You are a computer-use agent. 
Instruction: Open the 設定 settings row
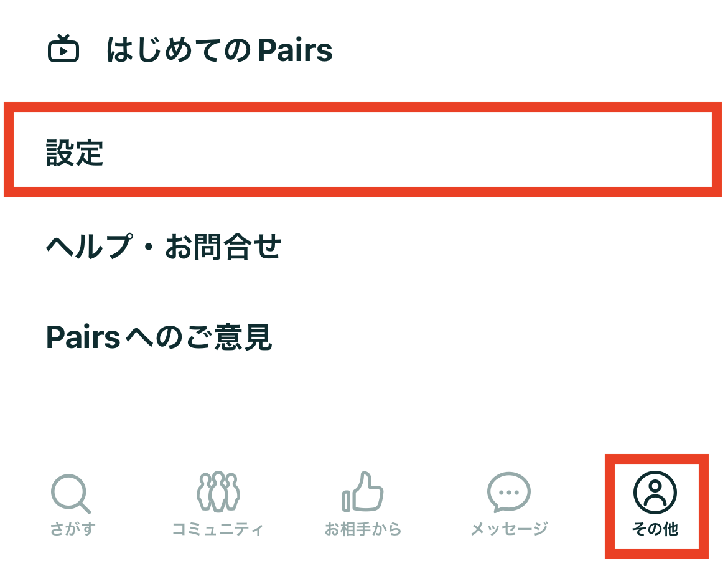coord(363,149)
